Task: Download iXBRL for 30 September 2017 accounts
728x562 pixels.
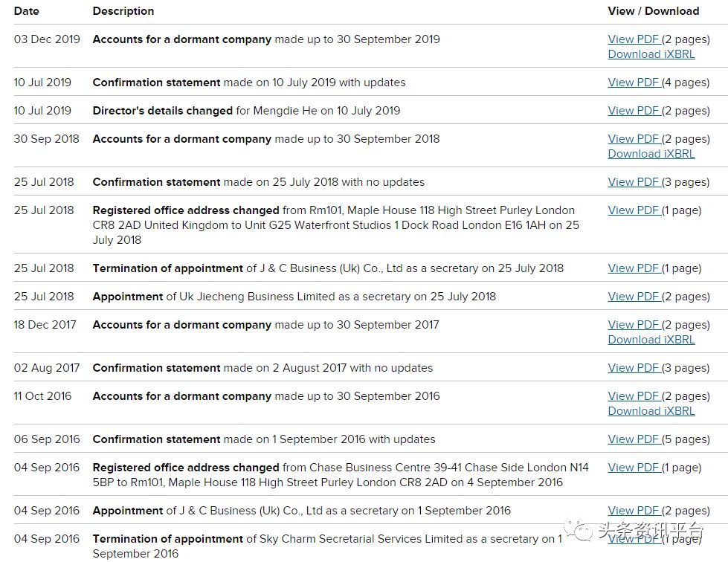Action: tap(651, 340)
